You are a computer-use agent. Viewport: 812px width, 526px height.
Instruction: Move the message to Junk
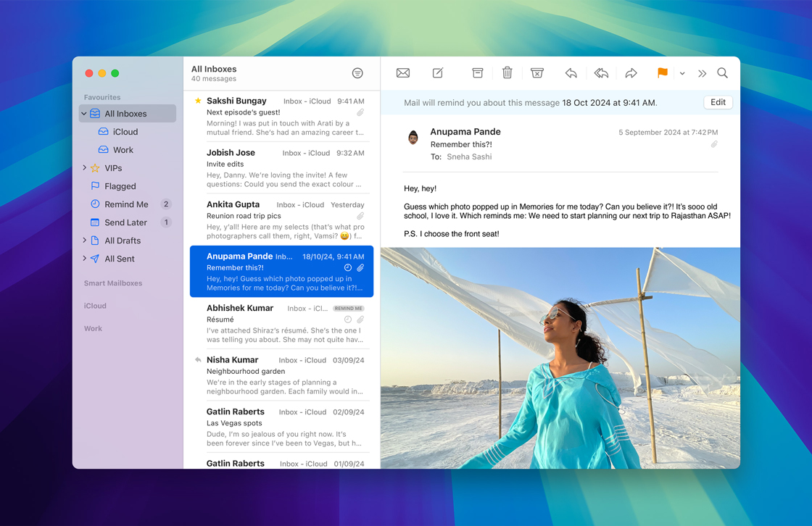click(537, 73)
